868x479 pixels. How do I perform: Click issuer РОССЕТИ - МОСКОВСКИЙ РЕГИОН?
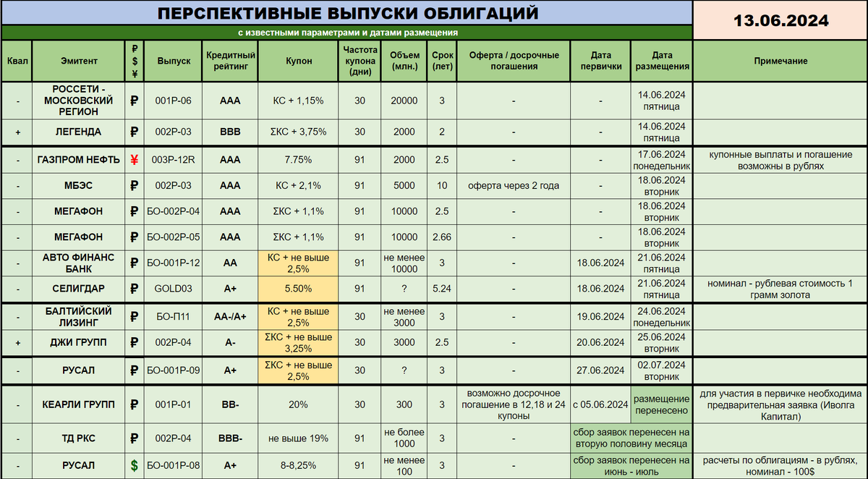point(79,101)
